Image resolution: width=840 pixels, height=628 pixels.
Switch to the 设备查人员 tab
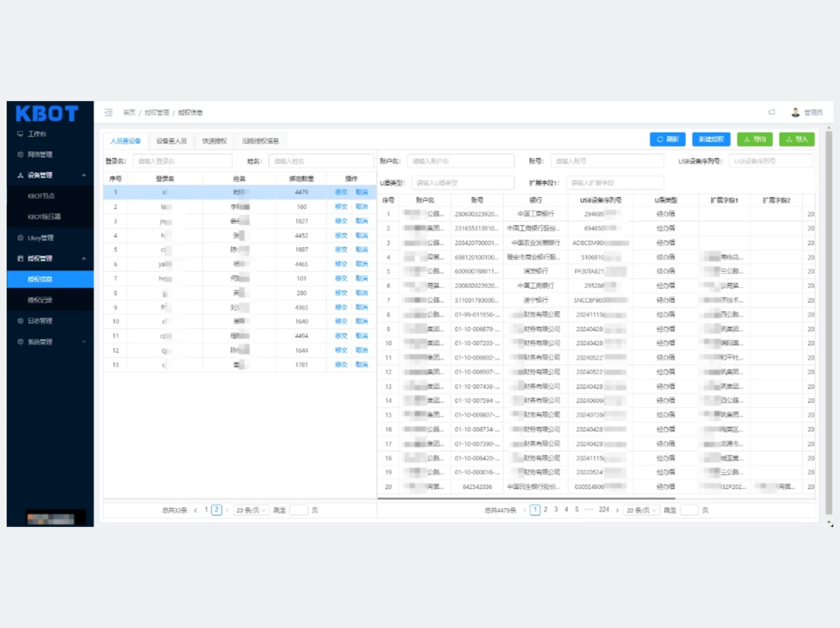tap(171, 141)
